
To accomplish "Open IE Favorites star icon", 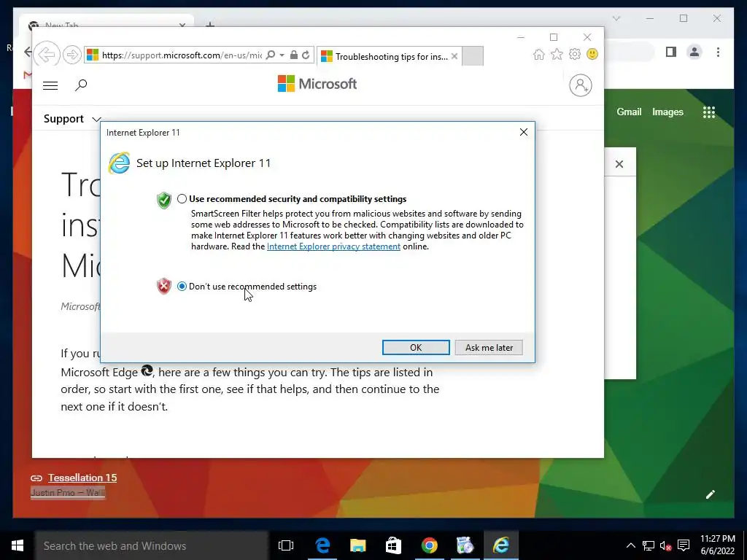I will tap(557, 54).
